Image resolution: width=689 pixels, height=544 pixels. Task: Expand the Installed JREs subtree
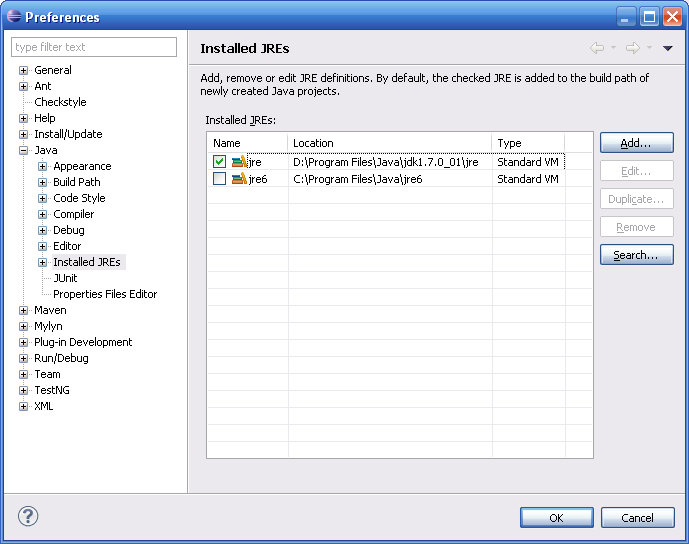click(x=43, y=262)
